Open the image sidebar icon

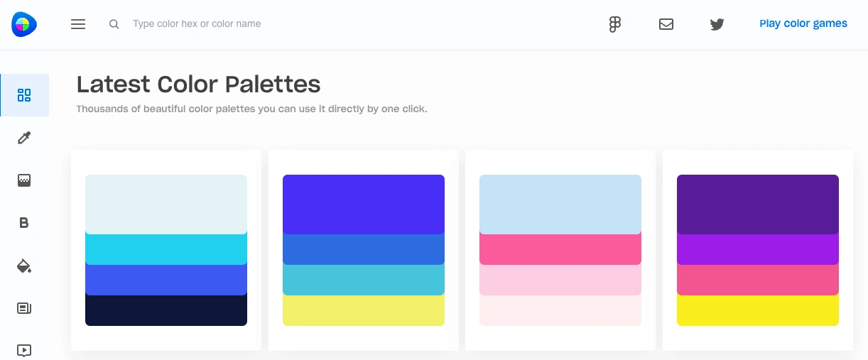coord(24,180)
